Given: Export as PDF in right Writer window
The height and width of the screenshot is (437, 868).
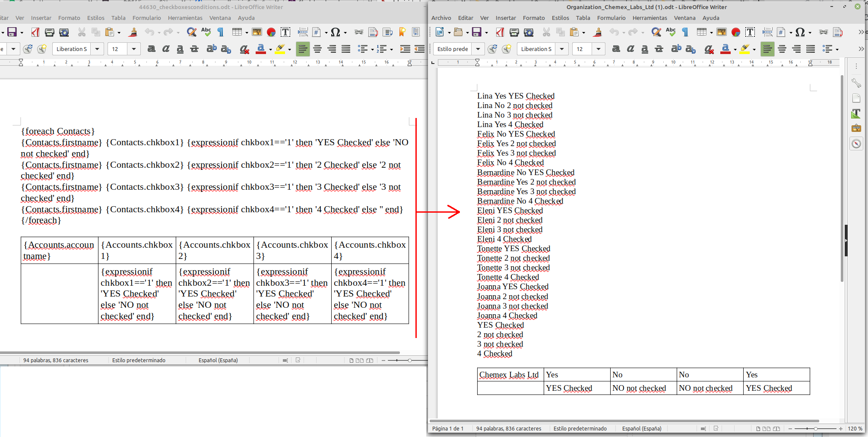Looking at the screenshot, I should 500,32.
